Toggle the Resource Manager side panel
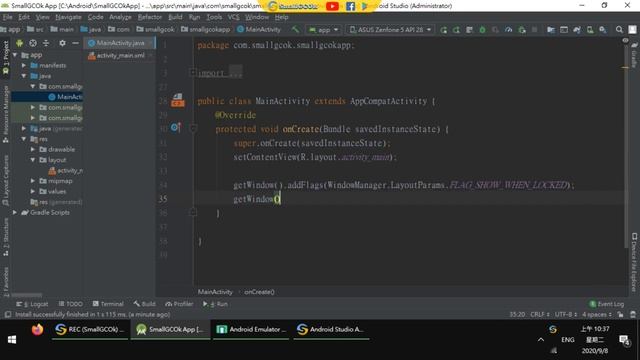 point(5,113)
